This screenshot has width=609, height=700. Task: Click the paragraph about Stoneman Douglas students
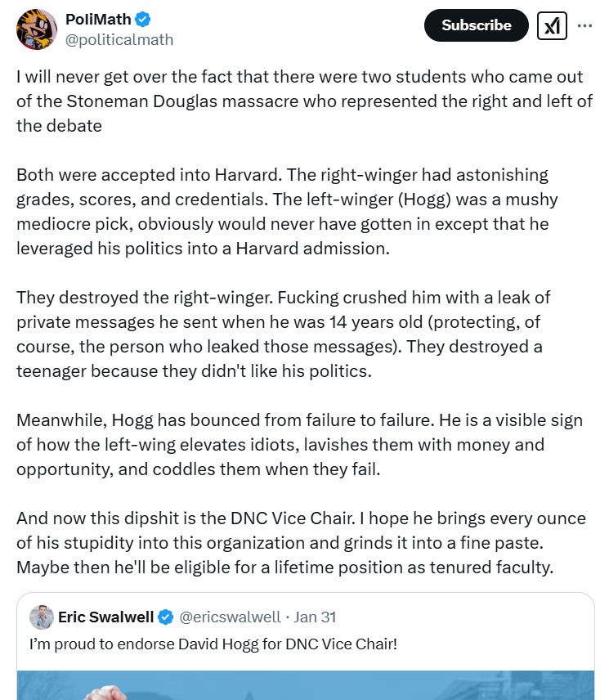(x=304, y=101)
